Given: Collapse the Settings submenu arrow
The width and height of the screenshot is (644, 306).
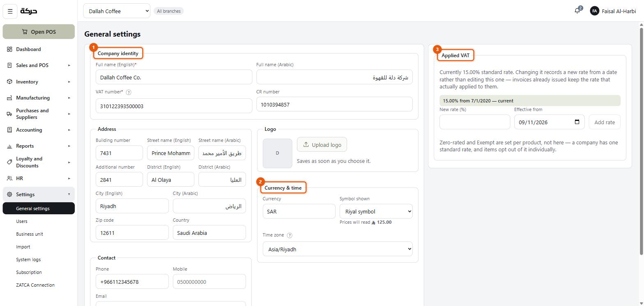Looking at the screenshot, I should click(x=69, y=195).
